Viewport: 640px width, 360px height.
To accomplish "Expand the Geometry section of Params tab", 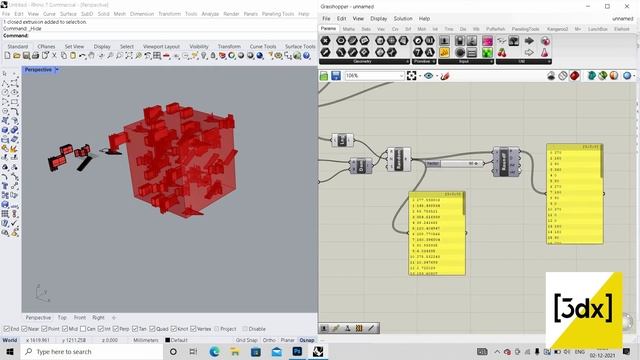I will tap(364, 61).
